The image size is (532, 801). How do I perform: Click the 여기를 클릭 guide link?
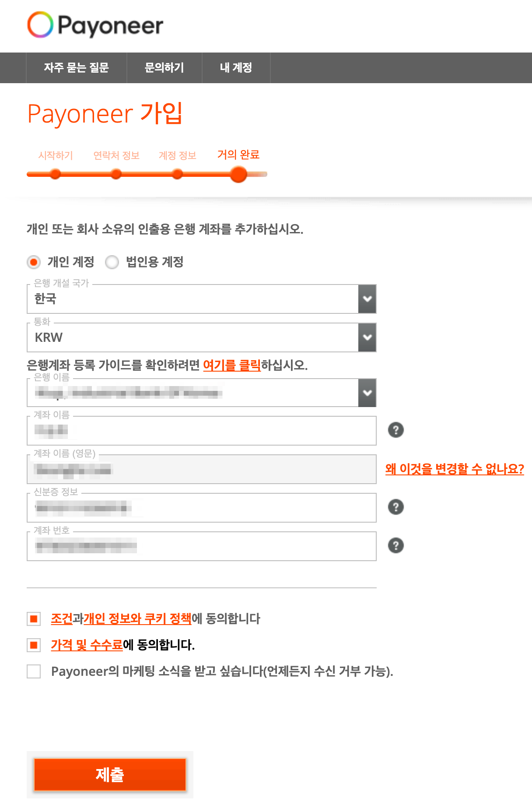pyautogui.click(x=232, y=365)
